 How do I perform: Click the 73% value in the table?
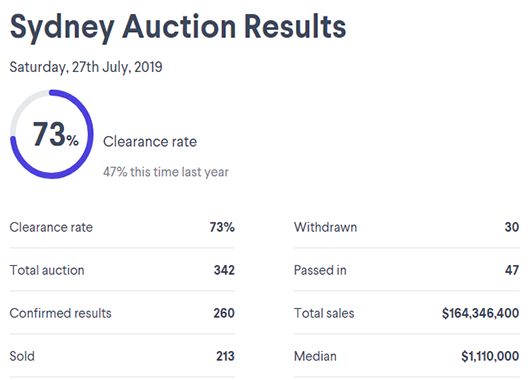click(x=222, y=227)
